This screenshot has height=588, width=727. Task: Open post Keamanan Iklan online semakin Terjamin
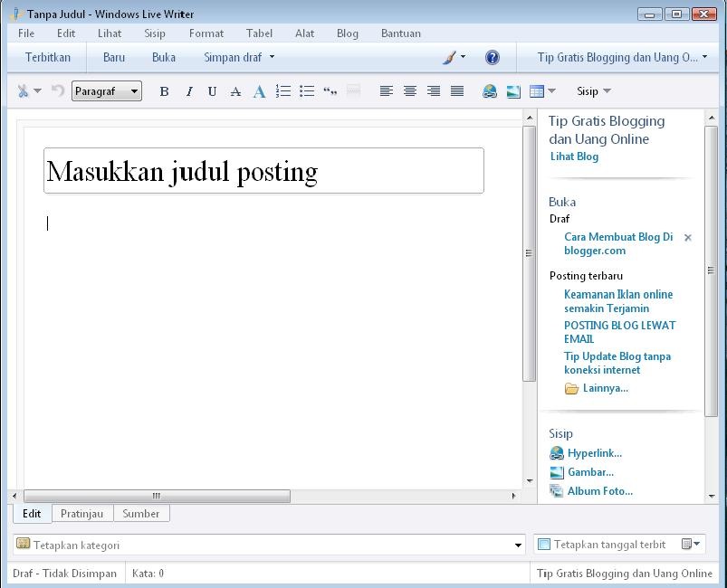[x=618, y=301]
